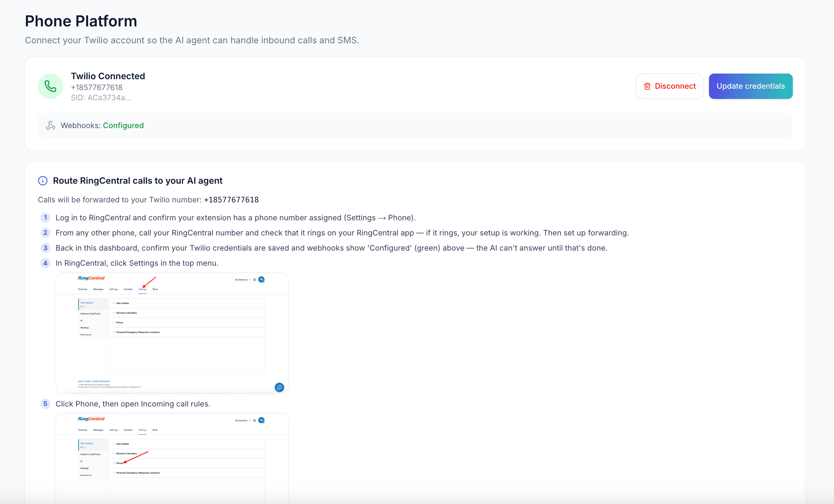Click the green phone icon beside Twilio Connected

pyautogui.click(x=50, y=86)
